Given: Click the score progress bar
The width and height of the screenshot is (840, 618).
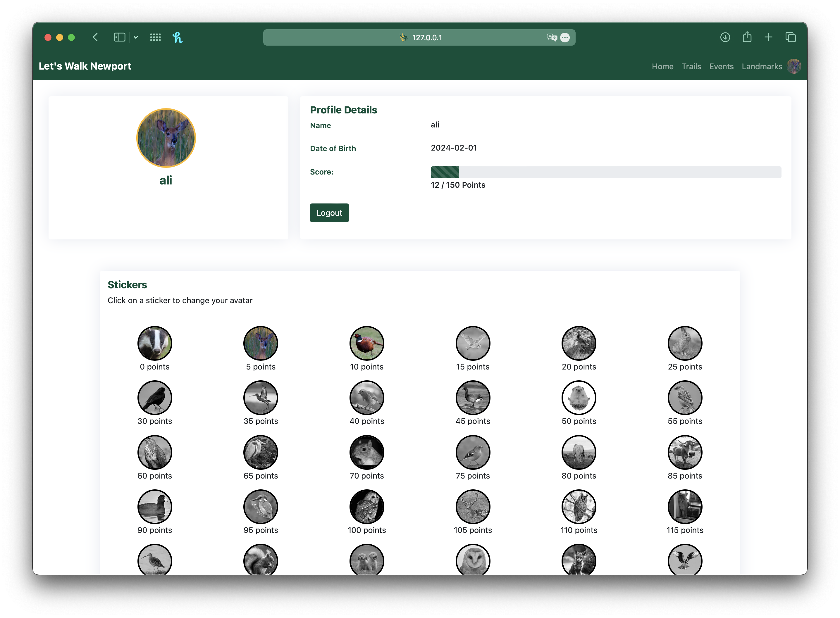Looking at the screenshot, I should click(606, 172).
